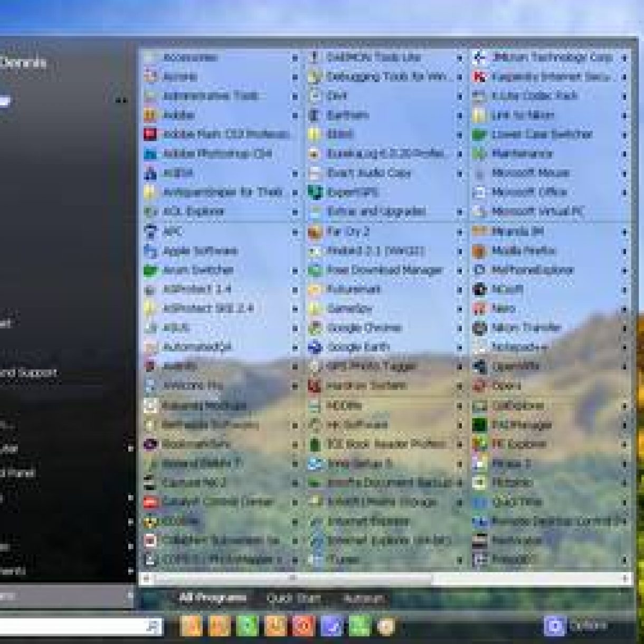Expand the Administrative Tools submenu arrow
Screen dimensions: 644x644
pyautogui.click(x=295, y=96)
